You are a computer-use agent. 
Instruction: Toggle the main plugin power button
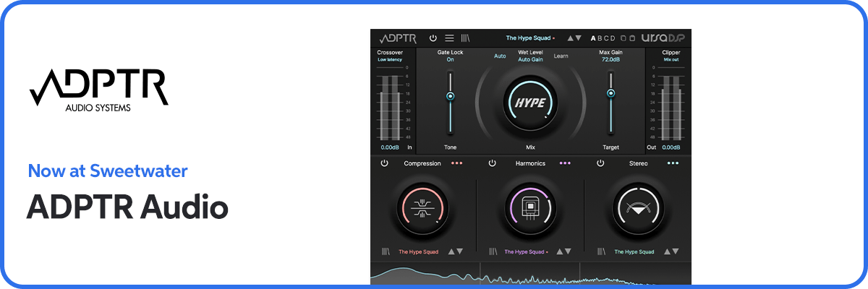[x=433, y=38]
